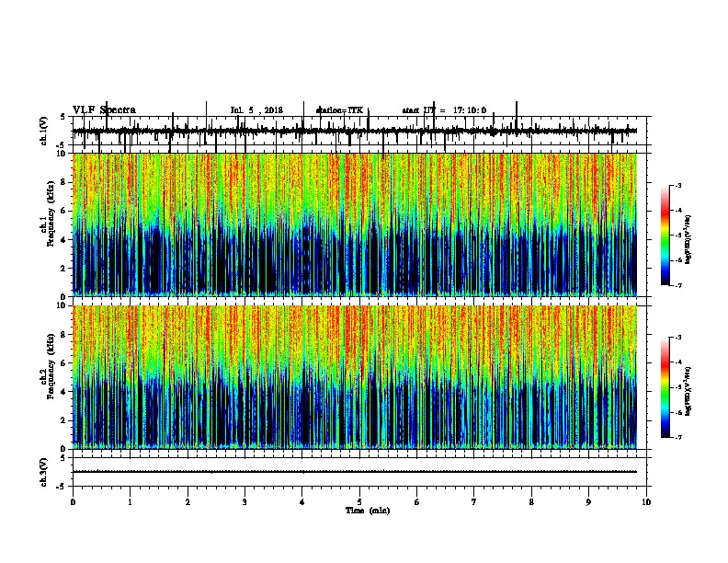Screen dimensions: 728x563
Task: Select the ch.2 spectrogram color scale bar
Action: point(665,387)
